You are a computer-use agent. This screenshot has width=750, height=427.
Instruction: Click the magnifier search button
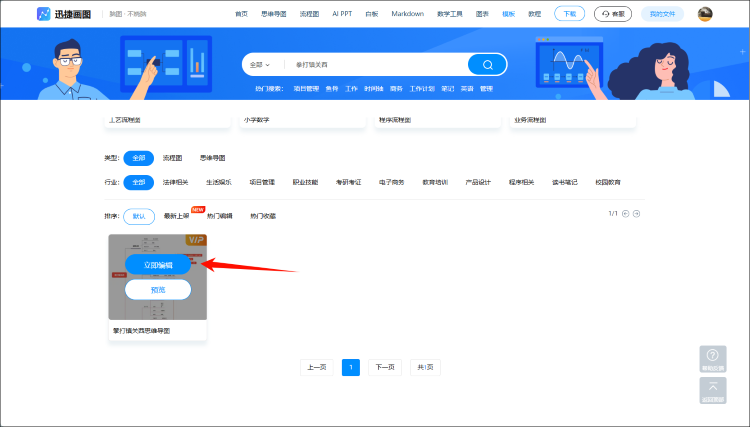(x=487, y=65)
